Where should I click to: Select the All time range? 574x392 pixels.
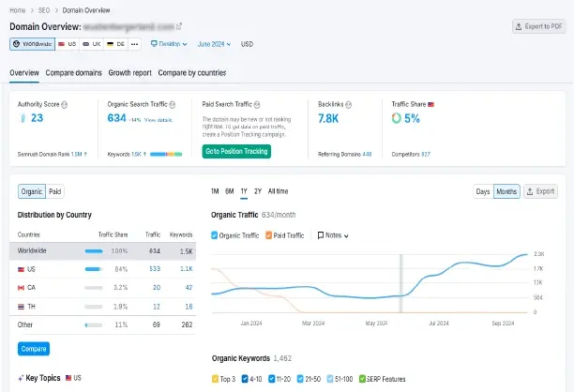click(x=278, y=191)
